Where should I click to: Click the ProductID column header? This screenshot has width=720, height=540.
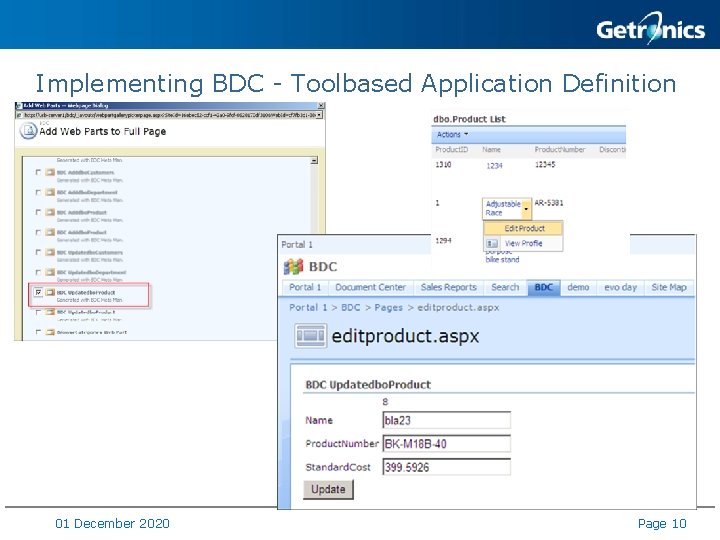(451, 150)
